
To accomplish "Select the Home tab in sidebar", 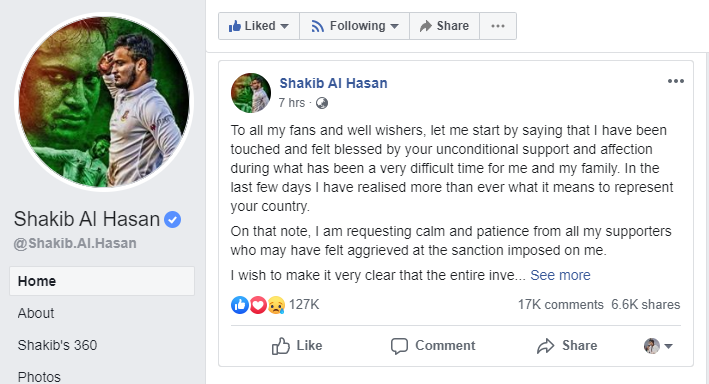I will pyautogui.click(x=102, y=281).
